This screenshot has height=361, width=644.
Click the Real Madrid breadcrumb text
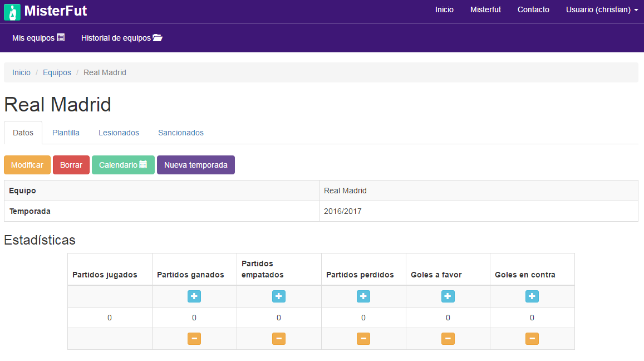105,72
